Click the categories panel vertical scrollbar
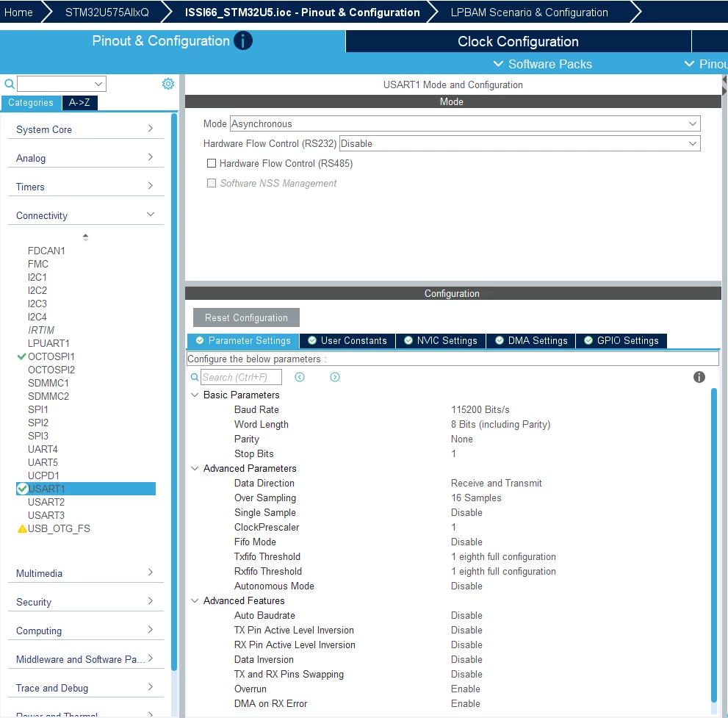The image size is (728, 718). tap(174, 392)
